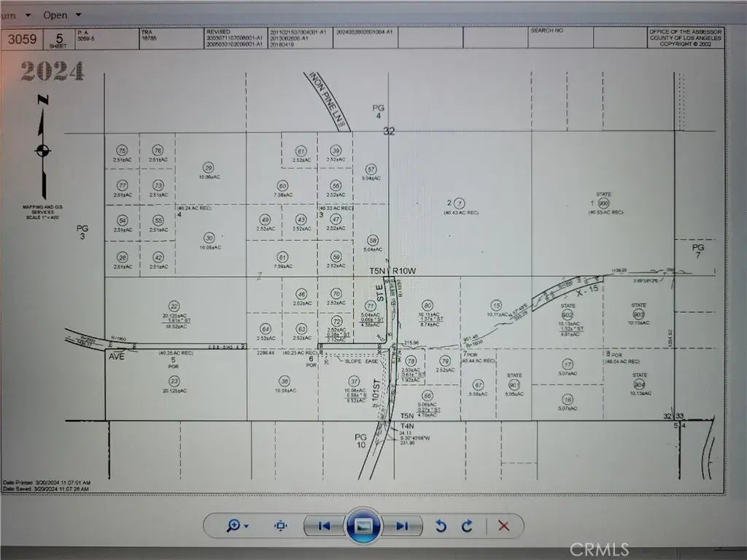747x560 pixels.
Task: Select parcel 29 on the map
Action: pos(209,167)
